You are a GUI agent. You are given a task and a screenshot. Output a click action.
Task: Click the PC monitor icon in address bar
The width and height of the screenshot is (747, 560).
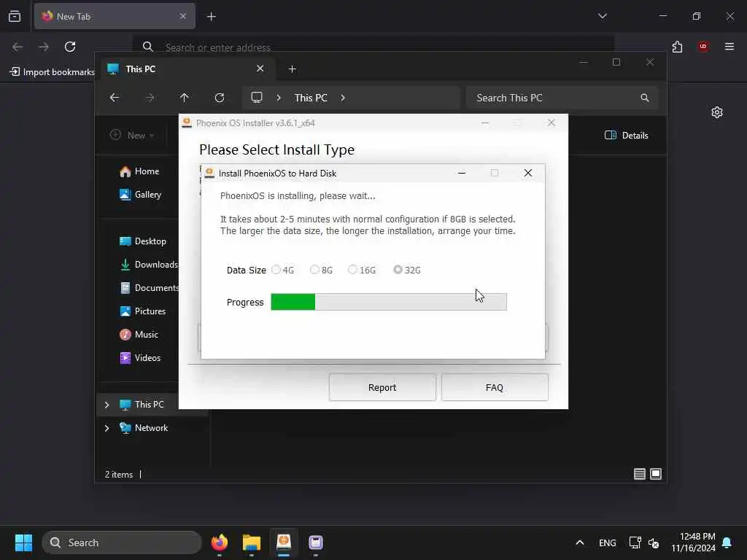(257, 97)
